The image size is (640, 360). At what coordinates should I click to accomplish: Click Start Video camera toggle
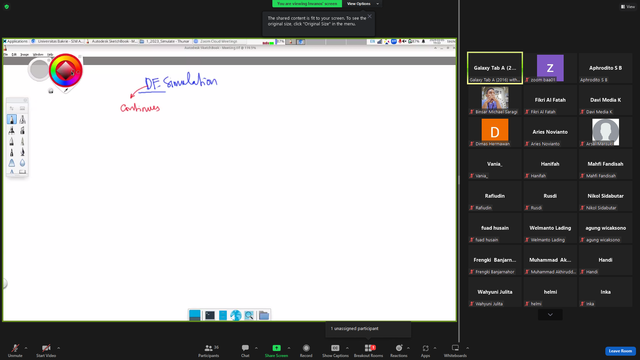pos(46,350)
